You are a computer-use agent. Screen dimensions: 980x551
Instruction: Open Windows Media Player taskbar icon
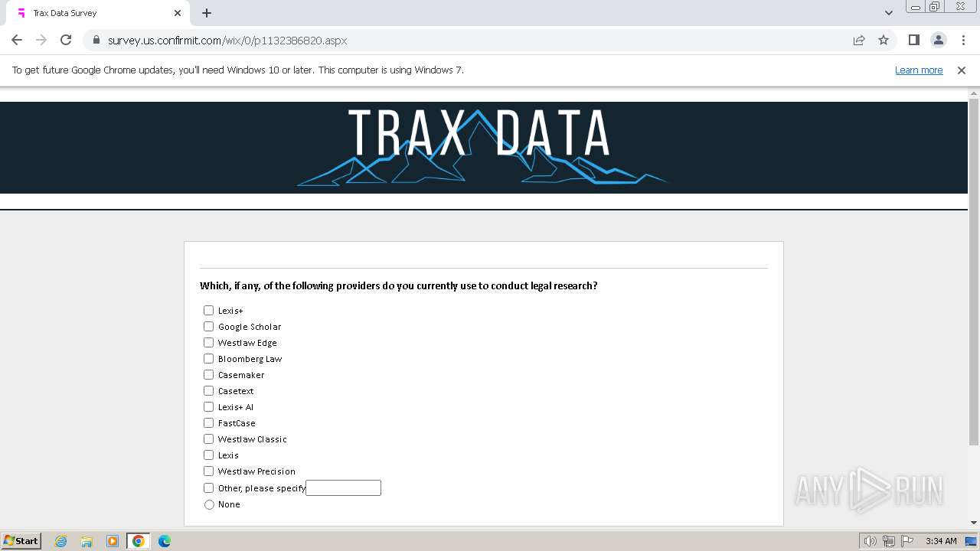113,541
